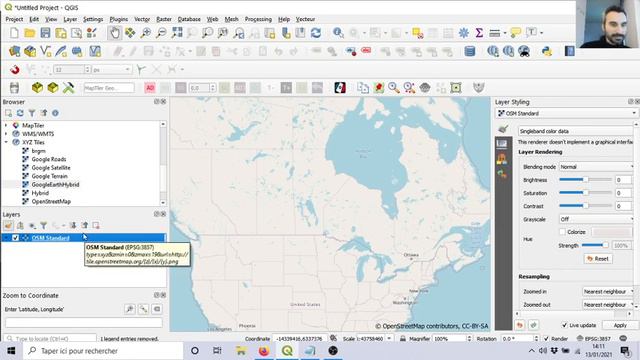
Task: Enable the Colorize checkbox
Action: (x=562, y=232)
